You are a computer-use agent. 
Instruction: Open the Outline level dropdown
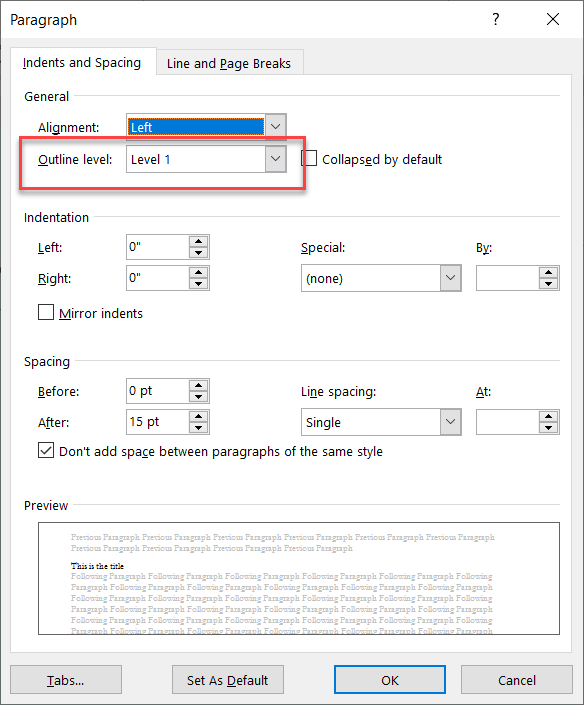pyautogui.click(x=276, y=159)
